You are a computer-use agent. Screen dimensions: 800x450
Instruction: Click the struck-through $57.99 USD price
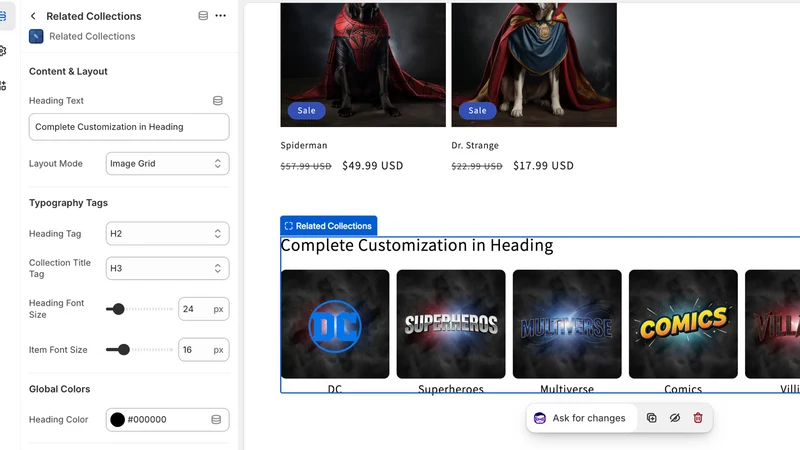[x=306, y=166]
